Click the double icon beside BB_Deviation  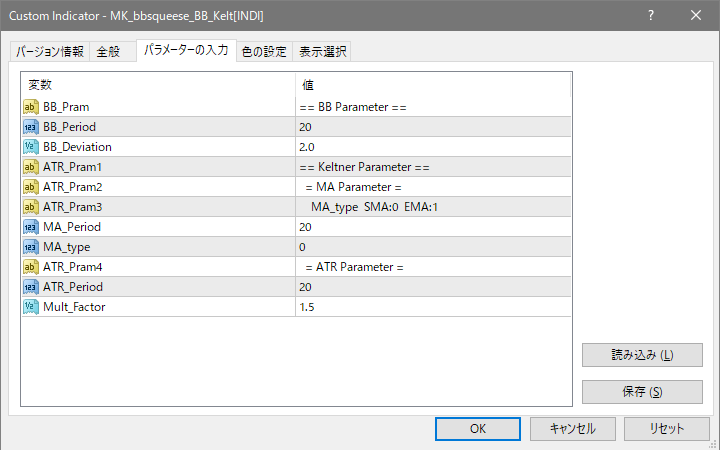click(31, 147)
